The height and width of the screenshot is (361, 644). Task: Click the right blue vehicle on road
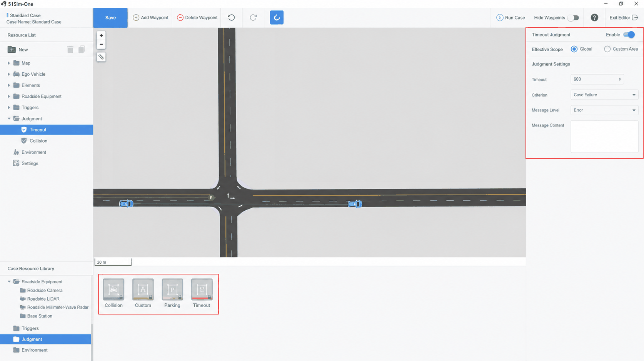[x=355, y=204]
